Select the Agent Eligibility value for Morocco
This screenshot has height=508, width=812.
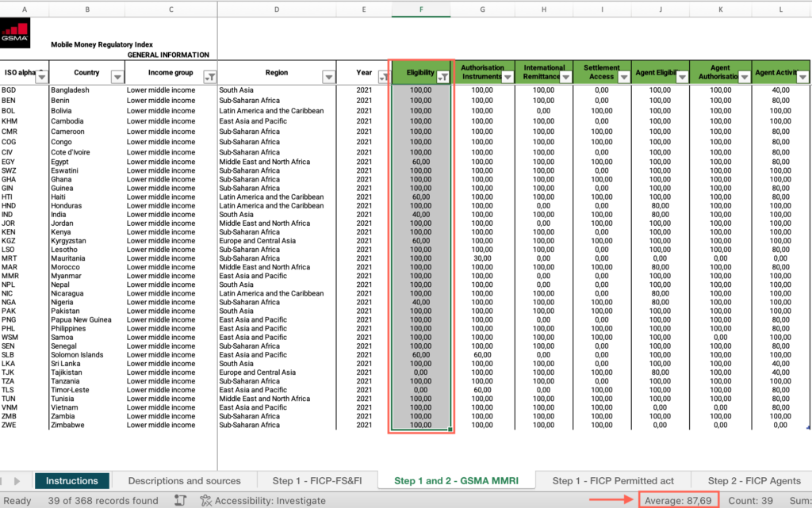[661, 267]
